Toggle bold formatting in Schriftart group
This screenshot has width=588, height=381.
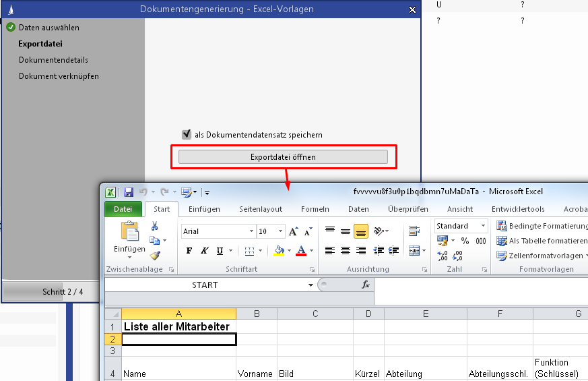pos(189,251)
